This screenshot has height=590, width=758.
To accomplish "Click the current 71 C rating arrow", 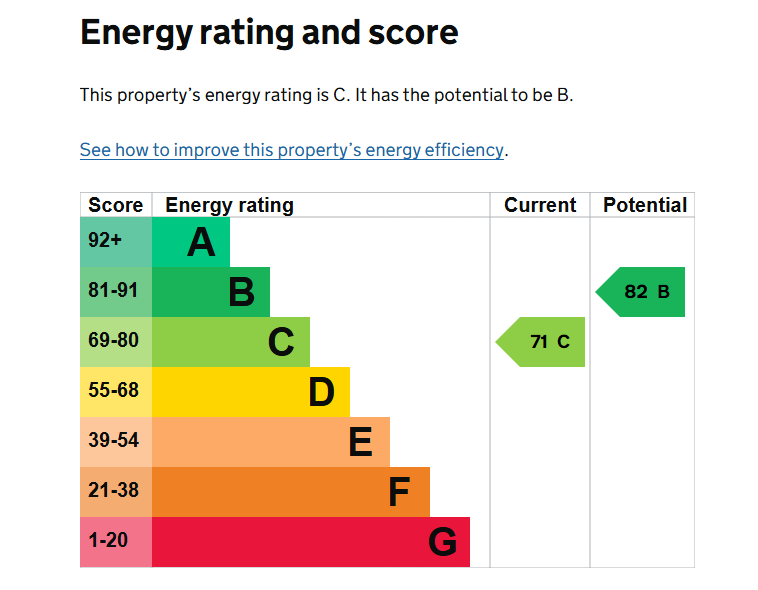I will 540,342.
